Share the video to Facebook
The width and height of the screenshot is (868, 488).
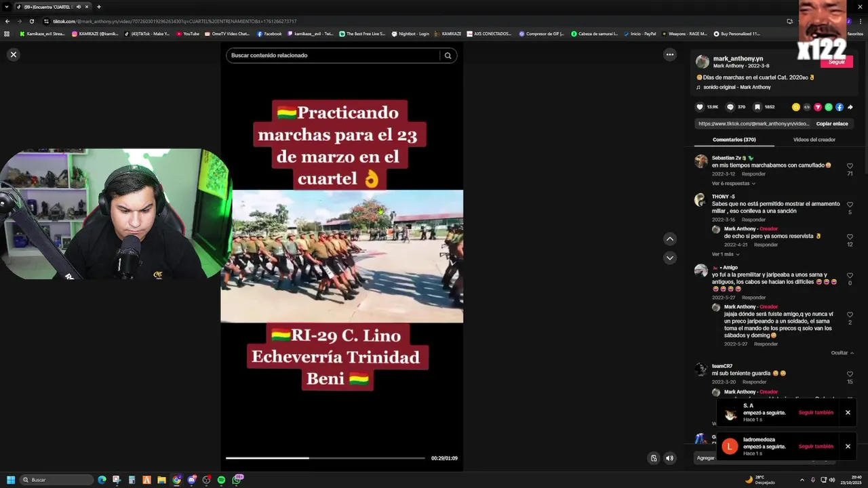click(x=840, y=107)
